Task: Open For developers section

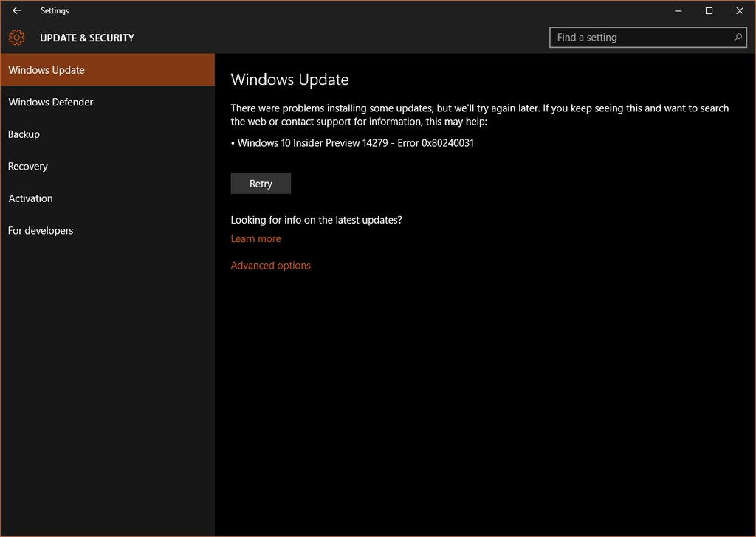Action: tap(108, 230)
